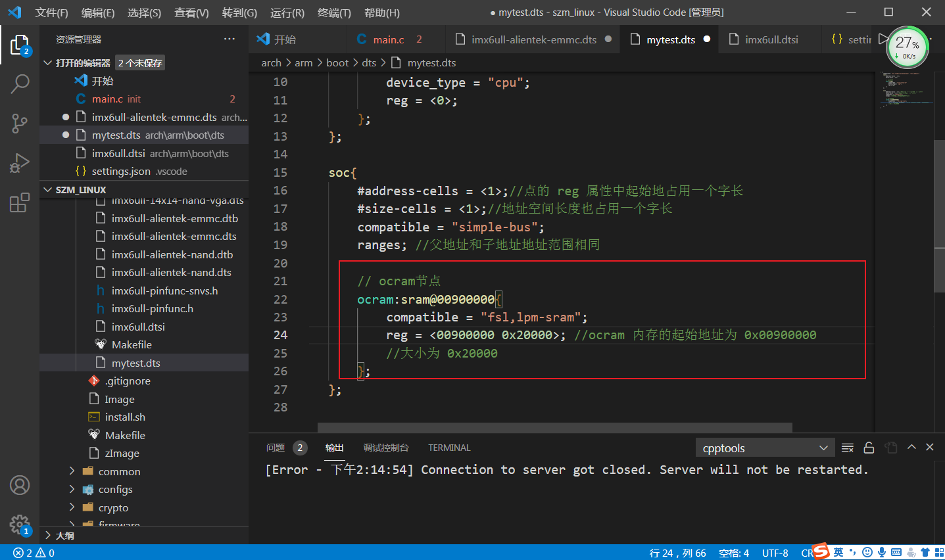This screenshot has width=945, height=560.
Task: Click the unsaved dot on mytest.dts tab
Action: 707,39
